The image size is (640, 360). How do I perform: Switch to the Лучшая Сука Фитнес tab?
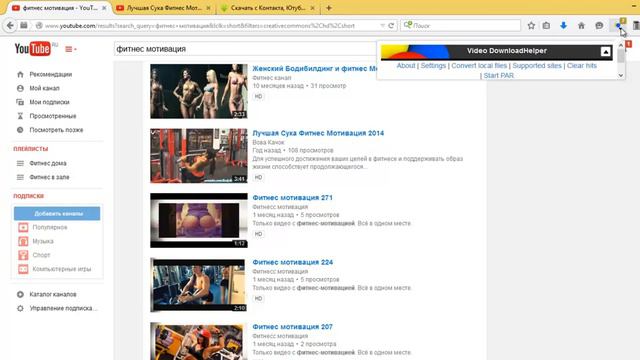tap(163, 8)
